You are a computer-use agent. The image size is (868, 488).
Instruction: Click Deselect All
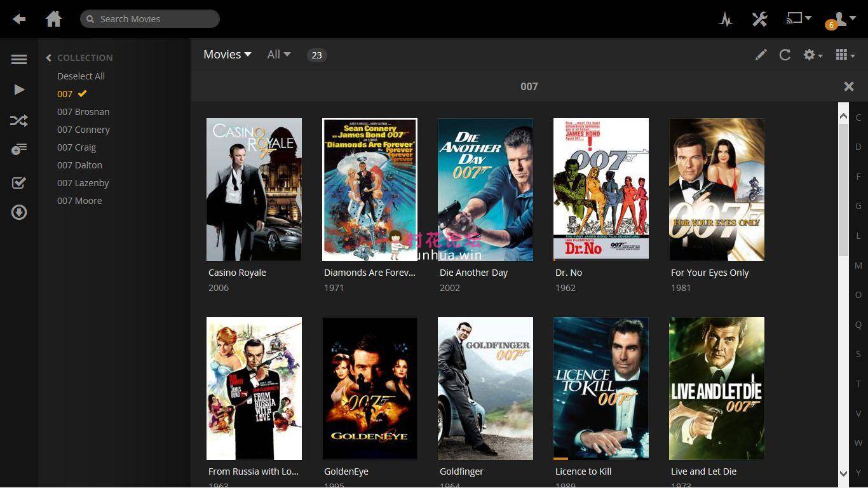[x=81, y=76]
